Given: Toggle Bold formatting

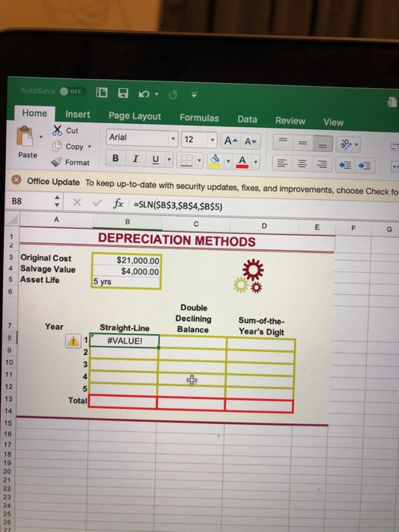Looking at the screenshot, I should pos(116,158).
